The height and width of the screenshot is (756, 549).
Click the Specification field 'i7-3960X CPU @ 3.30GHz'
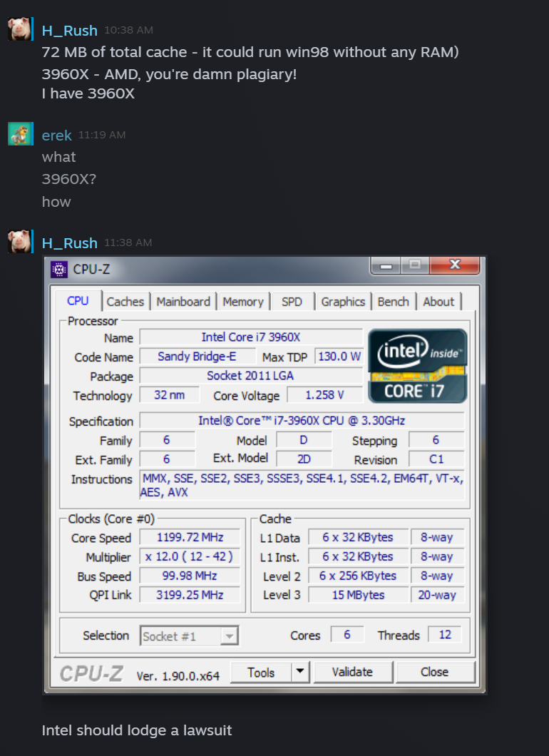[302, 420]
